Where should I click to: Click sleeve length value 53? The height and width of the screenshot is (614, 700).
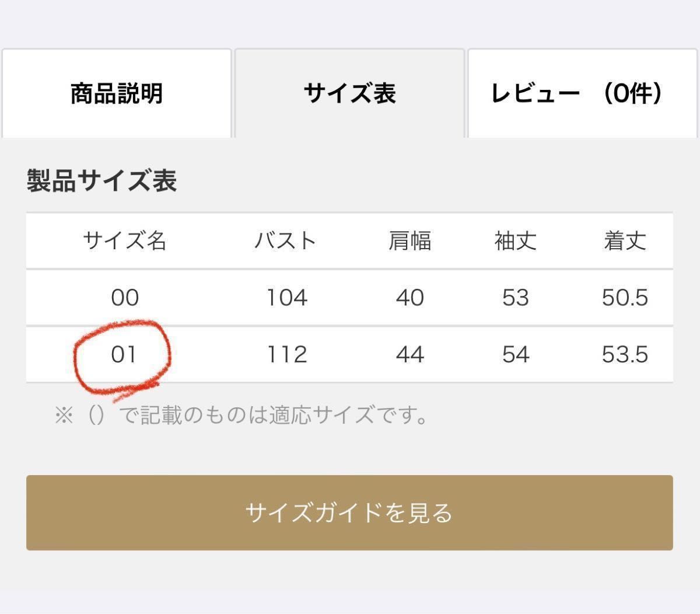pos(516,298)
